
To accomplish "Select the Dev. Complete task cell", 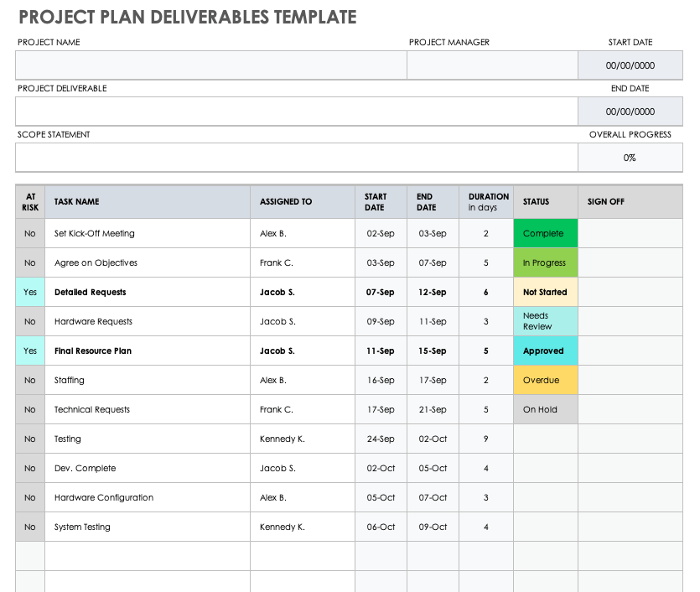I will point(148,468).
